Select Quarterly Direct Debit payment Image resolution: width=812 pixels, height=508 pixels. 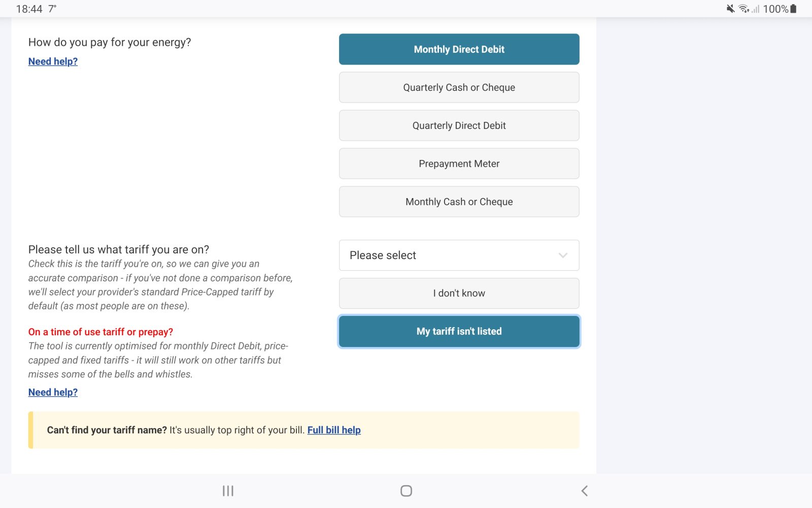(459, 125)
